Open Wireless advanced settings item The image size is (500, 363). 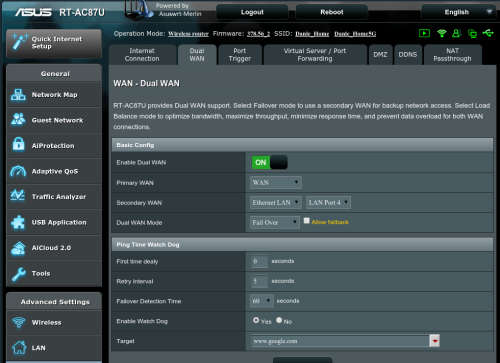coord(54,322)
